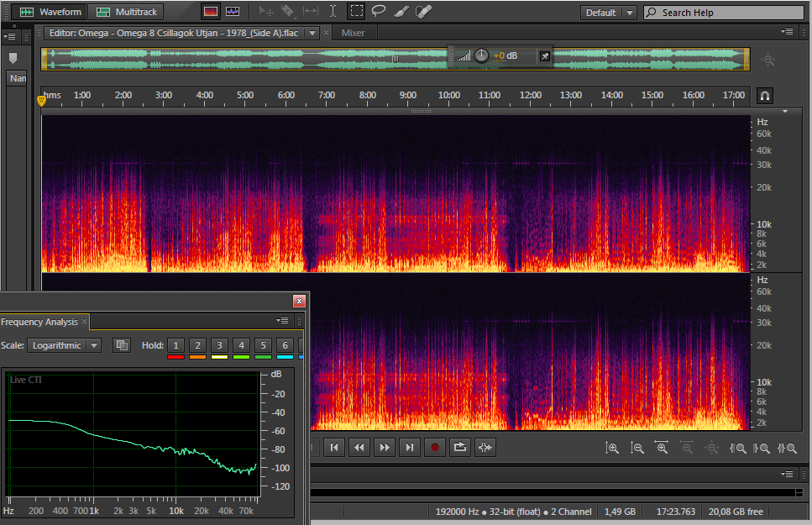Viewport: 812px width, 525px height.
Task: Toggle Skip Selection playback
Action: (x=485, y=447)
